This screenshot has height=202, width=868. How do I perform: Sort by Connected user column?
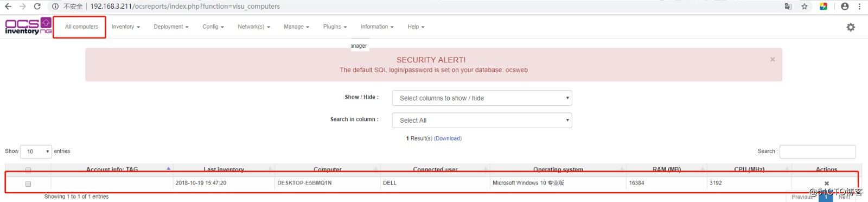[435, 169]
